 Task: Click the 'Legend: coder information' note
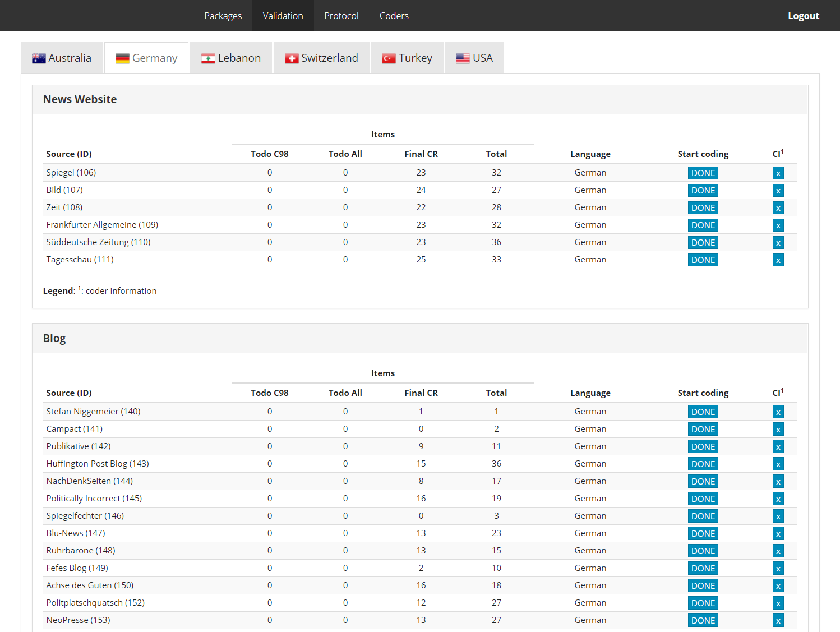click(x=100, y=290)
